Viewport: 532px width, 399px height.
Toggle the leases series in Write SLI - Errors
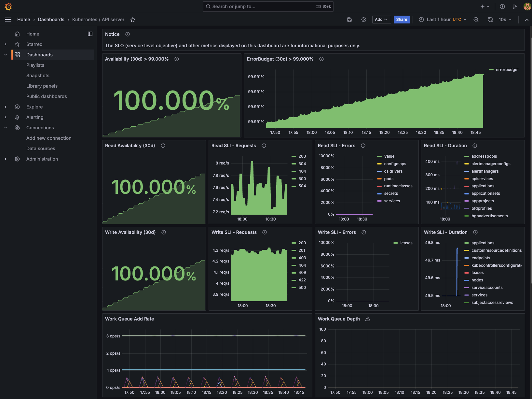pyautogui.click(x=406, y=243)
